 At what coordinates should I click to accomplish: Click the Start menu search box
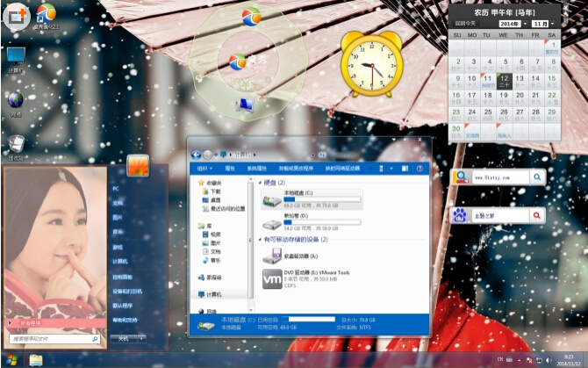pyautogui.click(x=54, y=339)
